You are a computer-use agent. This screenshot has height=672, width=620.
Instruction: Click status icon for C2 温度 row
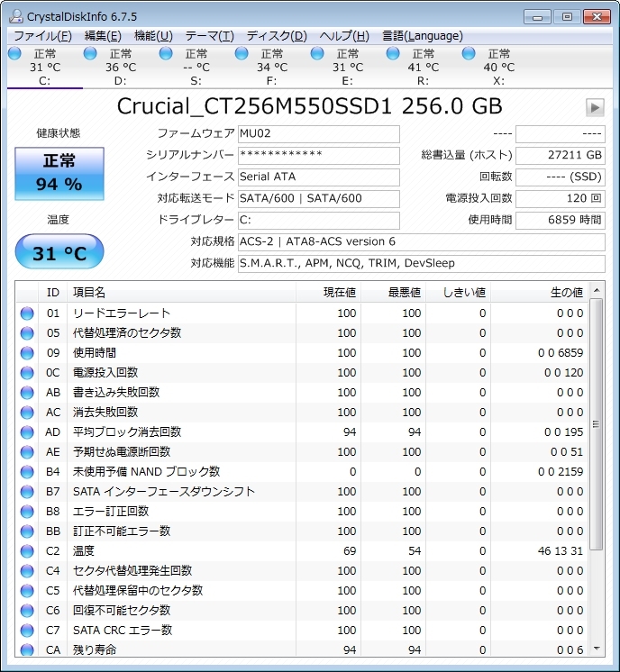click(27, 551)
